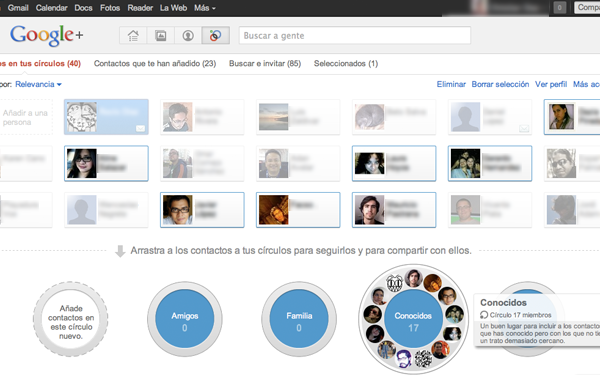Viewport: 600px width, 375px height.
Task: Open the Familia circle
Action: pos(299,319)
